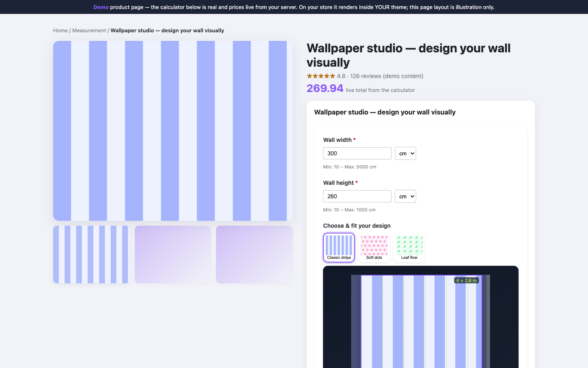Click the main striped wallpaper product image

point(173,131)
